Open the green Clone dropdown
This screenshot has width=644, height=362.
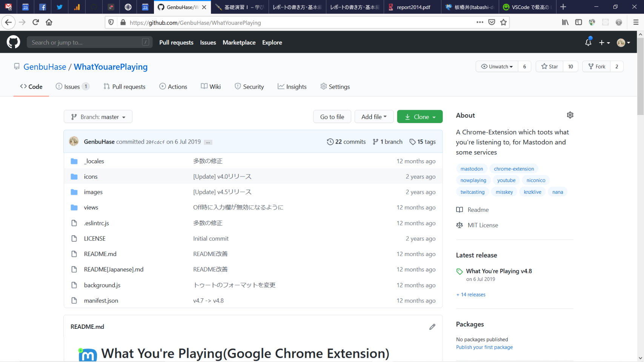pos(420,117)
